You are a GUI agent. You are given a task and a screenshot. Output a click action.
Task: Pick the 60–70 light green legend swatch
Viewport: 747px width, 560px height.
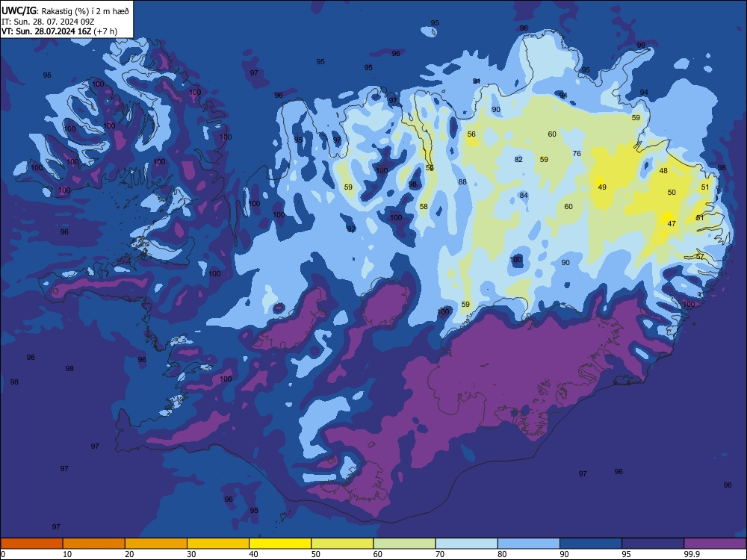pyautogui.click(x=404, y=544)
